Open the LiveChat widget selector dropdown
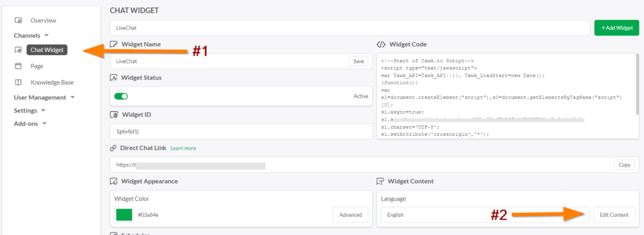The width and height of the screenshot is (644, 235). coord(350,28)
